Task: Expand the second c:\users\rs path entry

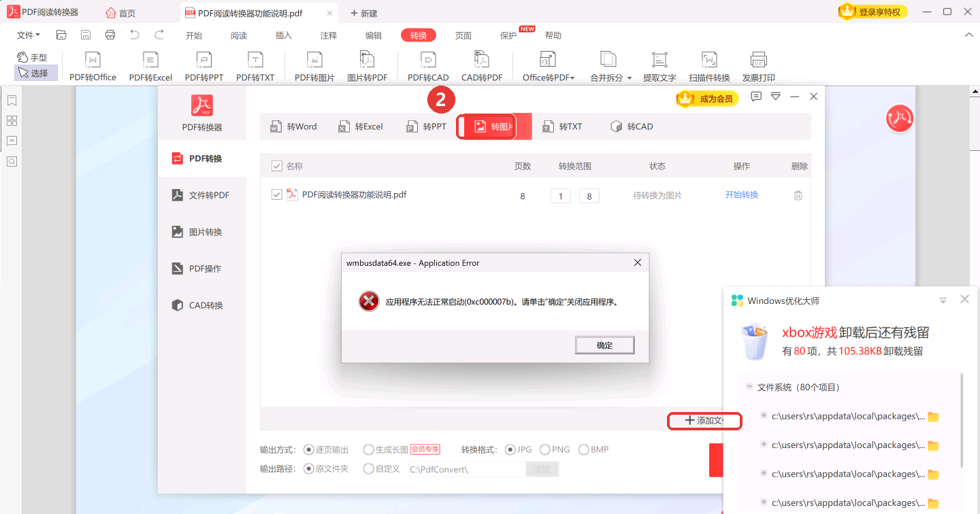Action: (x=764, y=444)
